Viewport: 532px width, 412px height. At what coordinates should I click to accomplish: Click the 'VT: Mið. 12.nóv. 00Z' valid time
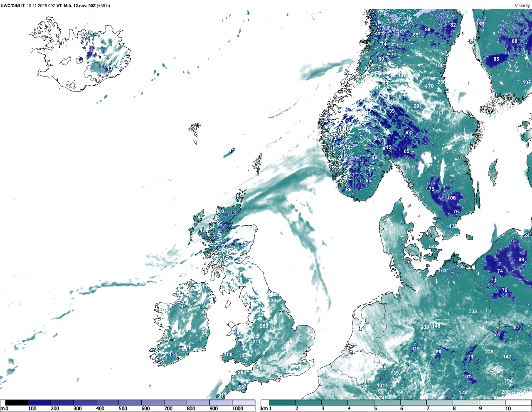[x=76, y=6]
